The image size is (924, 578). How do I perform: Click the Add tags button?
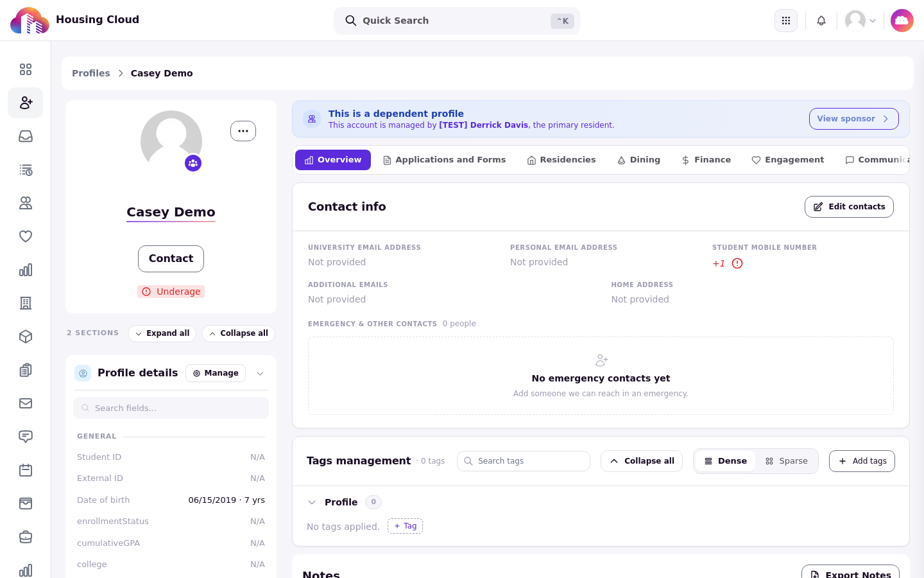coord(862,461)
